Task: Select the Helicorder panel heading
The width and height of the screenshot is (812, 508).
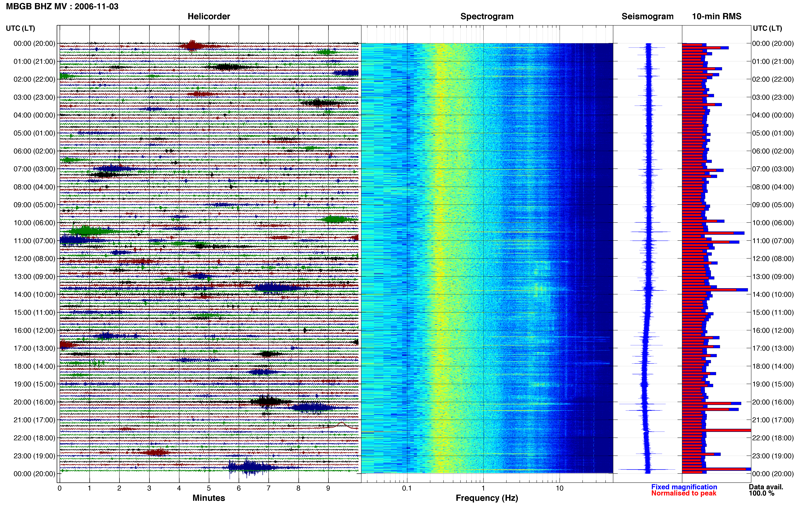Action: [208, 16]
